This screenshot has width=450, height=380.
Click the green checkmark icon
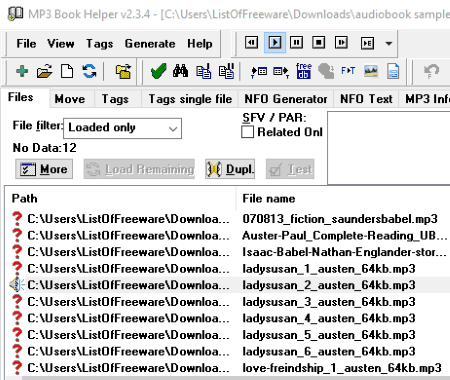tap(158, 71)
